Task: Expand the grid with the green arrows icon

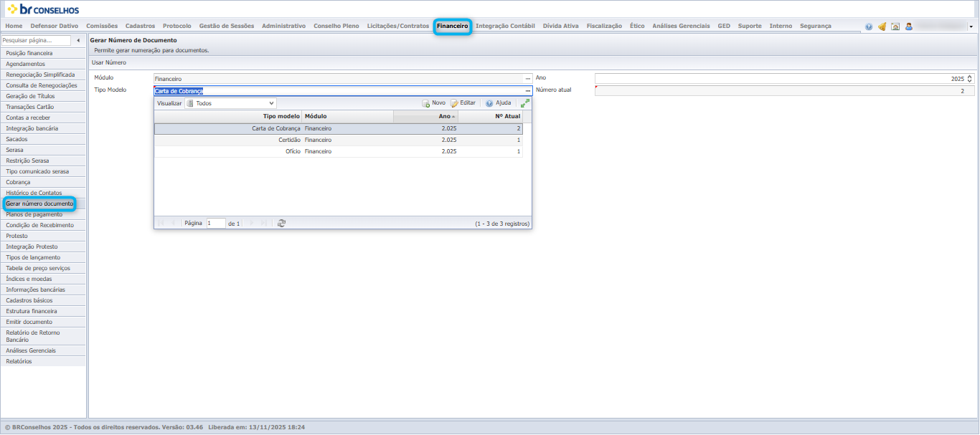Action: pos(525,103)
